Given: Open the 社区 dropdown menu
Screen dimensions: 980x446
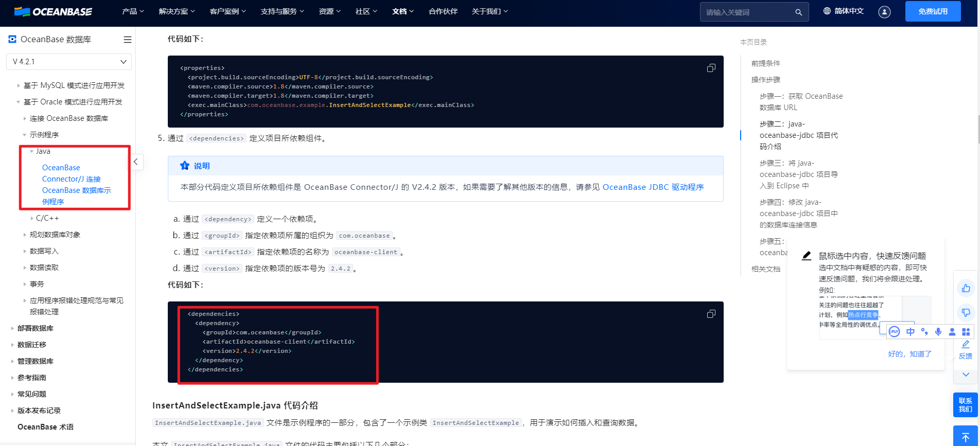Looking at the screenshot, I should [366, 11].
